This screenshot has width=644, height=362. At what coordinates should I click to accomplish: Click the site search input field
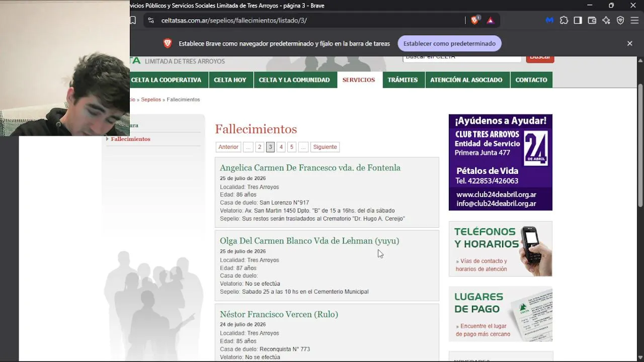click(x=462, y=58)
